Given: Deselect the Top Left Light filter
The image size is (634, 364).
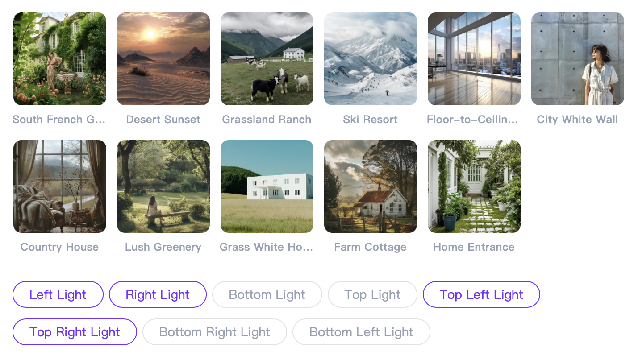Looking at the screenshot, I should pyautogui.click(x=481, y=294).
